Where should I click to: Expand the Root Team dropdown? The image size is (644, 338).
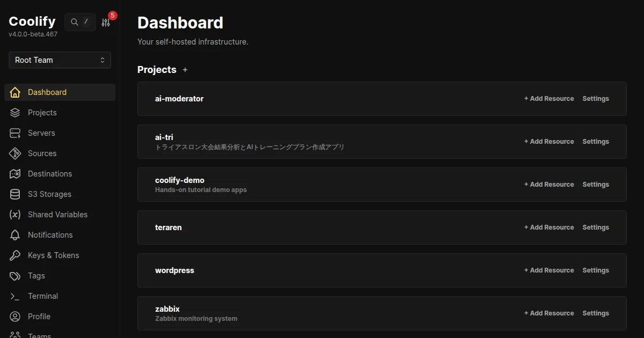tap(60, 60)
